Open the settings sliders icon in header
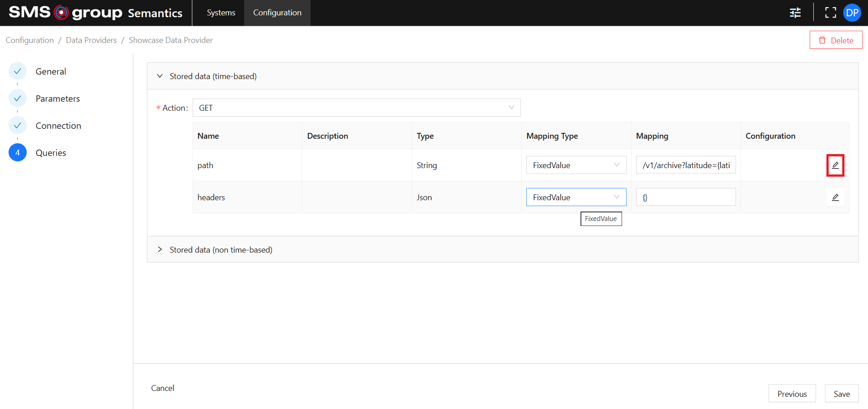Viewport: 868px width, 409px height. (795, 13)
